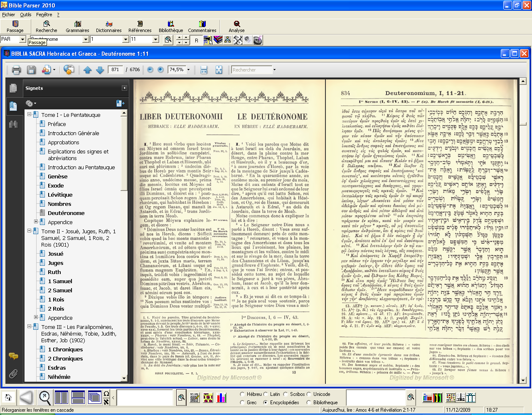Click the speaker audio icon in the passage toolbar
This screenshot has width=532, height=415.
247,40
